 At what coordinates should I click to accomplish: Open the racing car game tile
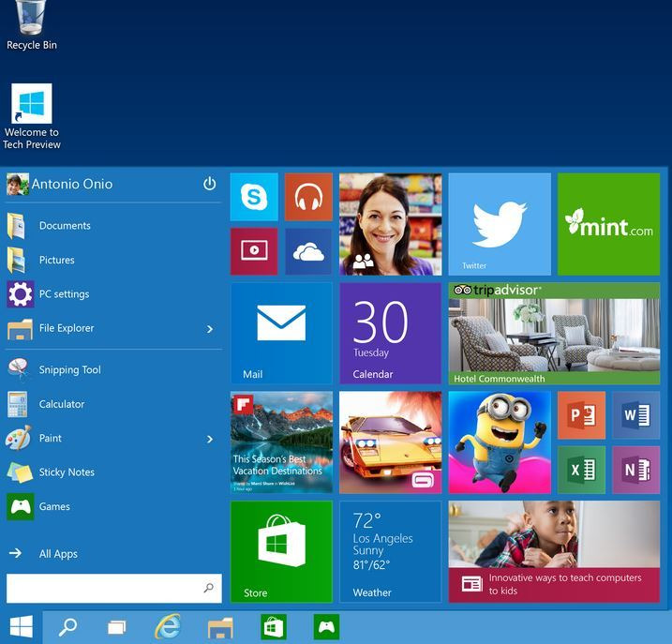(391, 442)
